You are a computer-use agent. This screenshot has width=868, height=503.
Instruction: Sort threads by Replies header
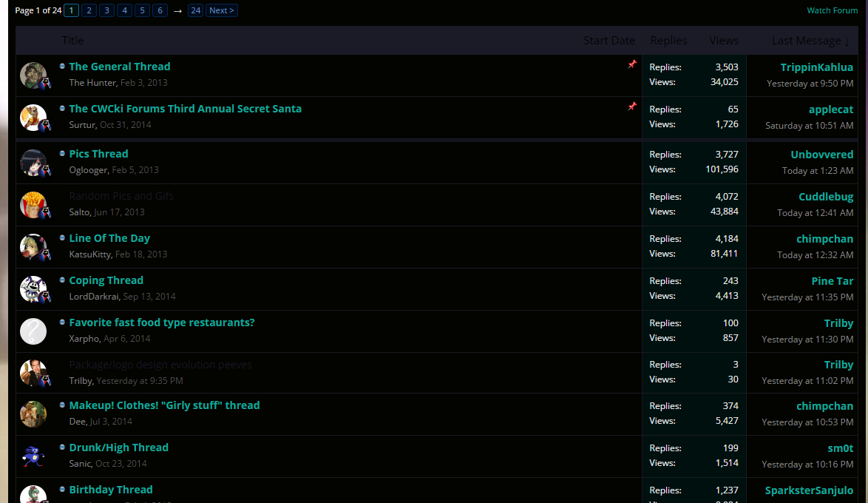click(x=668, y=41)
